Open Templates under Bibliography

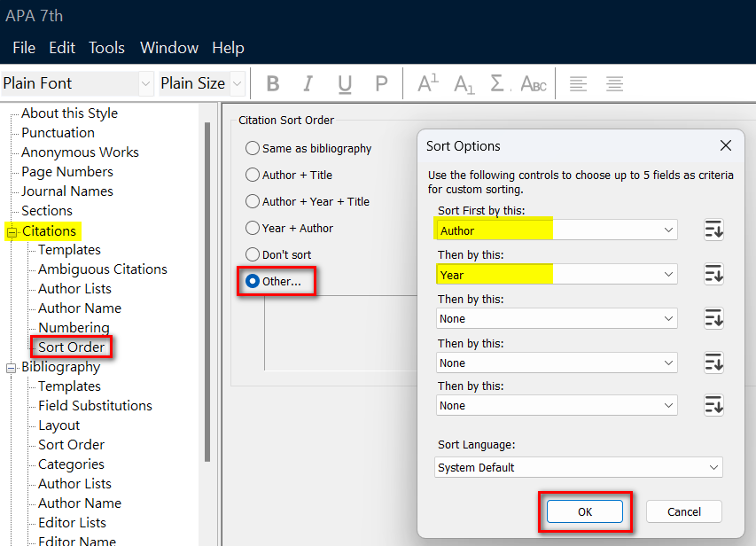pos(69,386)
